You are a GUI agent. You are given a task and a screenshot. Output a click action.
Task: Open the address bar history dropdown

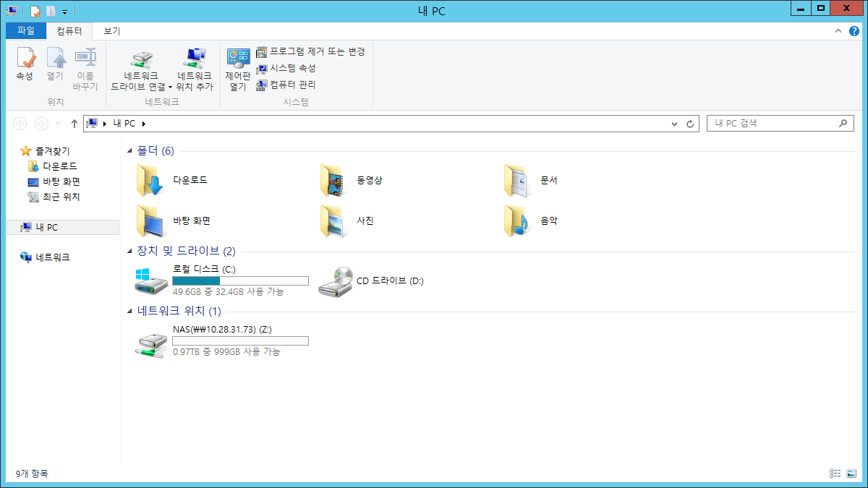(675, 124)
